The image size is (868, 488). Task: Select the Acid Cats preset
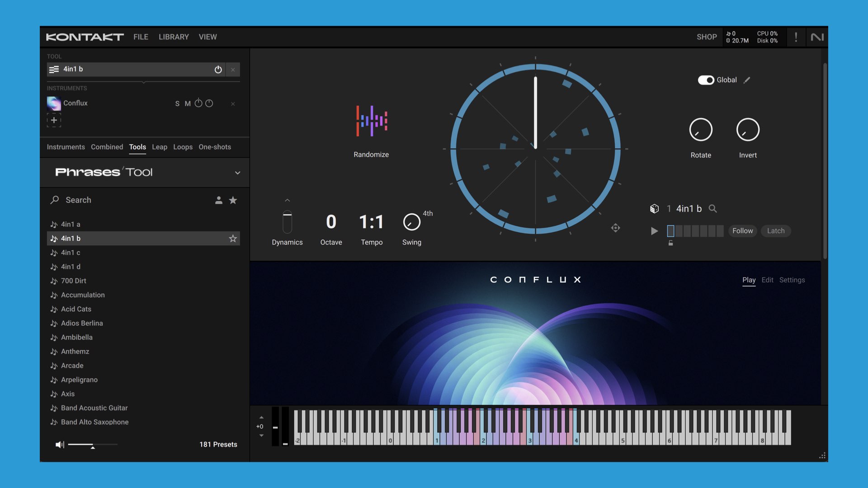click(76, 309)
